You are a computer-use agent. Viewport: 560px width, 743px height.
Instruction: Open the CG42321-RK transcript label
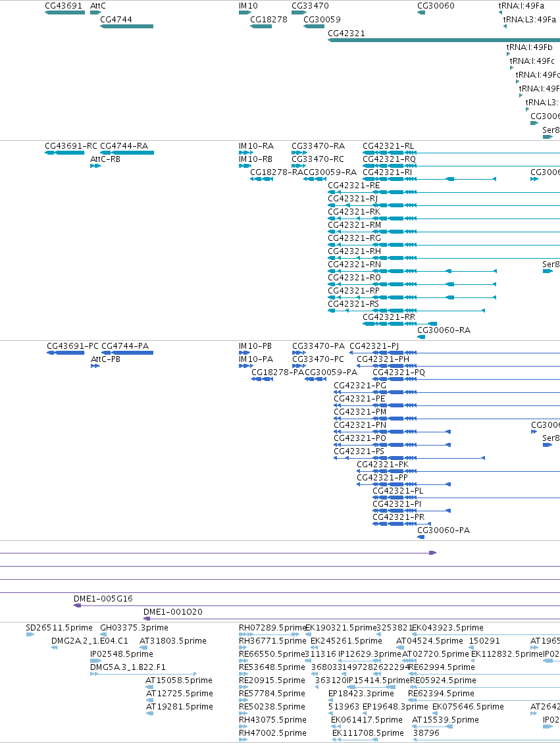(355, 212)
